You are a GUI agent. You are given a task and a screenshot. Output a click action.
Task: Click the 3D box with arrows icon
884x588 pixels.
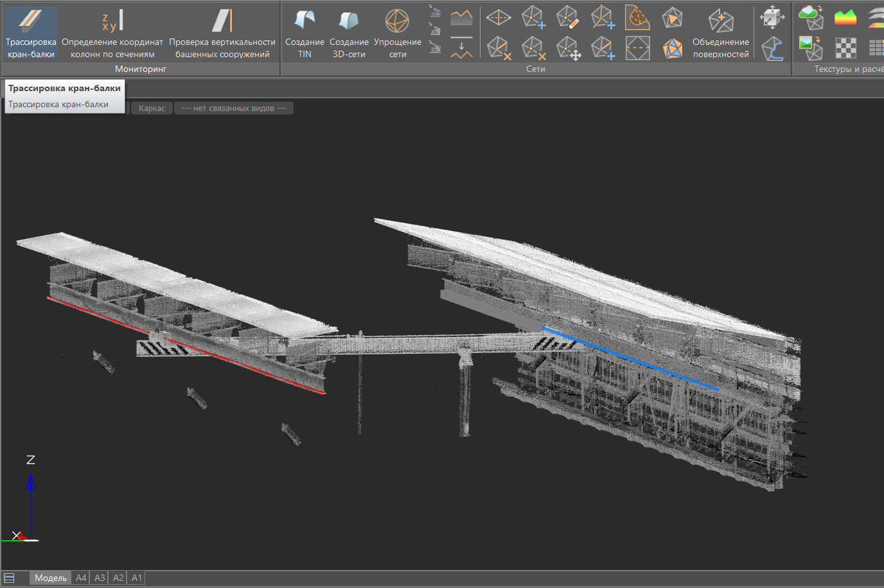click(x=772, y=17)
